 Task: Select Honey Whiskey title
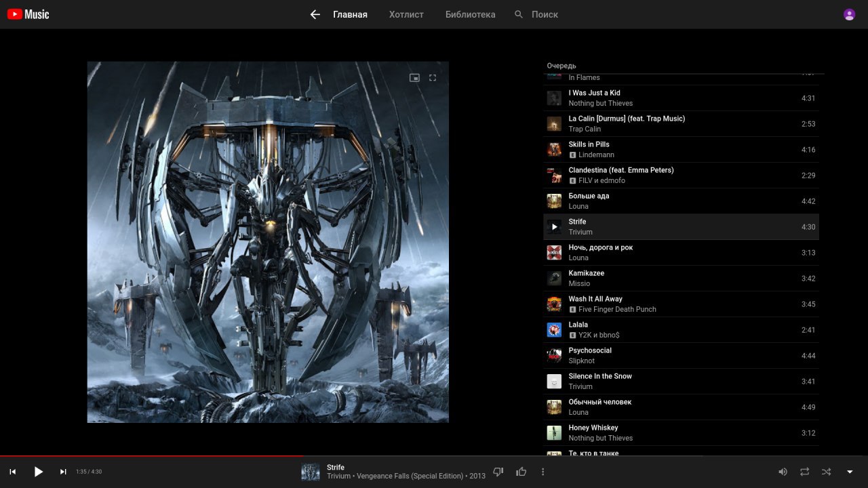[593, 428]
